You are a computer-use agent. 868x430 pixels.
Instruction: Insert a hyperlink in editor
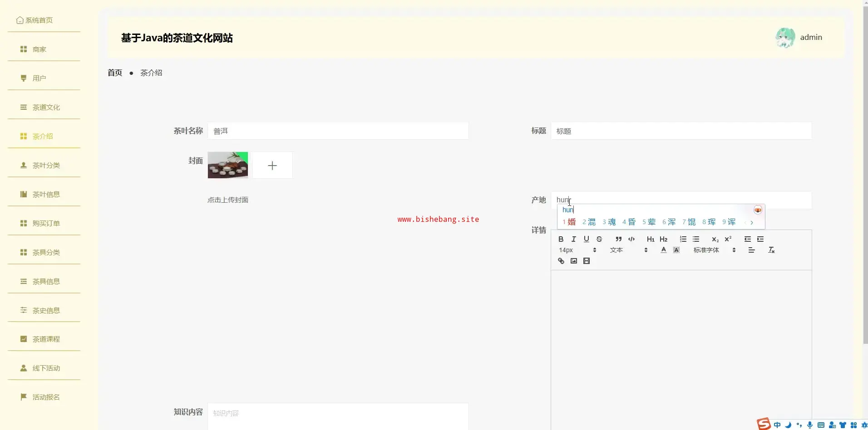tap(561, 261)
